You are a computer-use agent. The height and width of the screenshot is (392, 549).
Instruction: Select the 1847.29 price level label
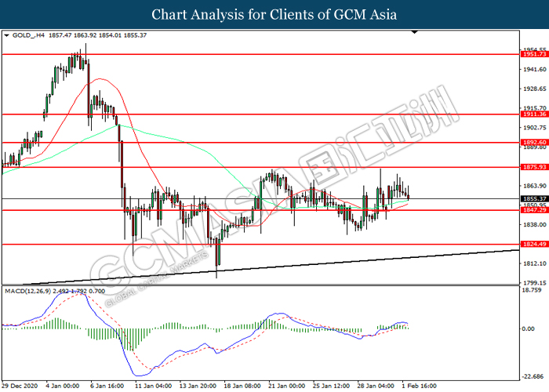click(534, 210)
